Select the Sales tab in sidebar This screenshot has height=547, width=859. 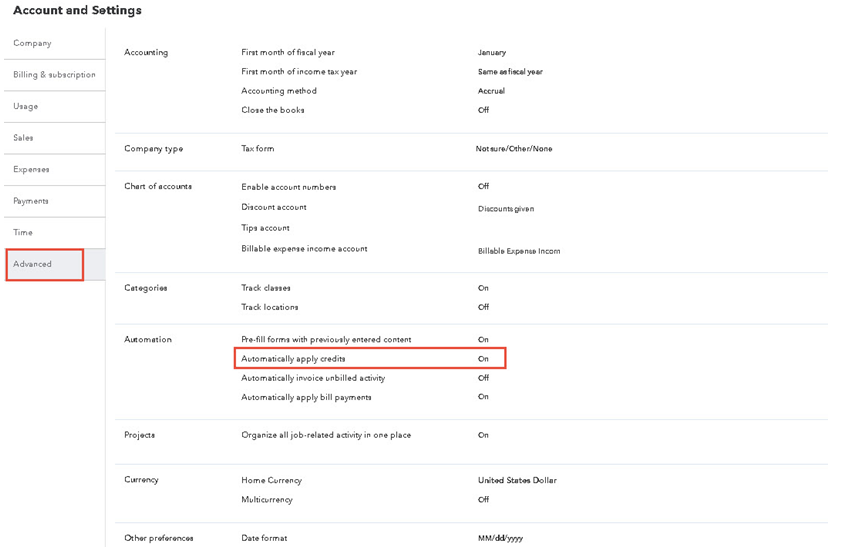click(23, 138)
